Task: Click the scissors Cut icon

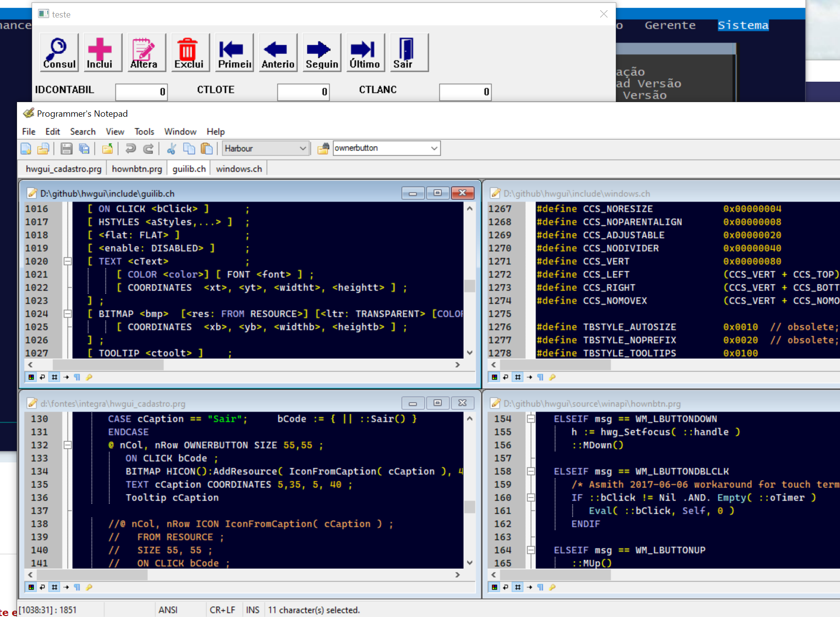Action: click(171, 149)
